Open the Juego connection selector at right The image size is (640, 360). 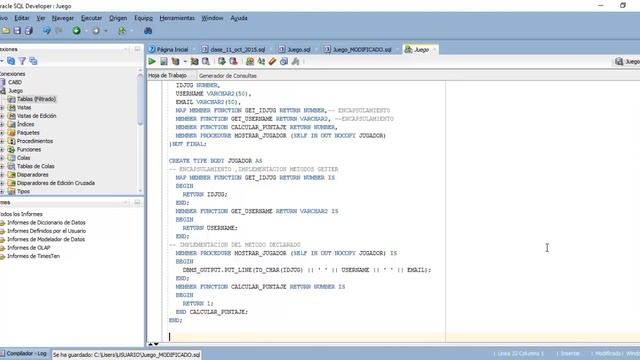pos(627,62)
